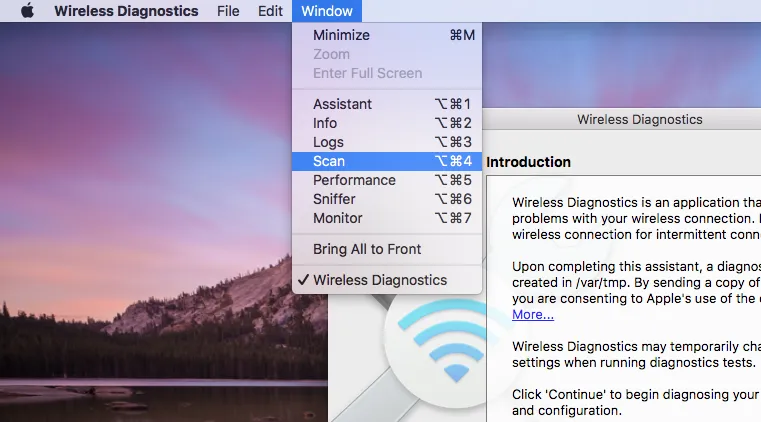Image resolution: width=761 pixels, height=422 pixels.
Task: Open the Assistant window
Action: (342, 104)
